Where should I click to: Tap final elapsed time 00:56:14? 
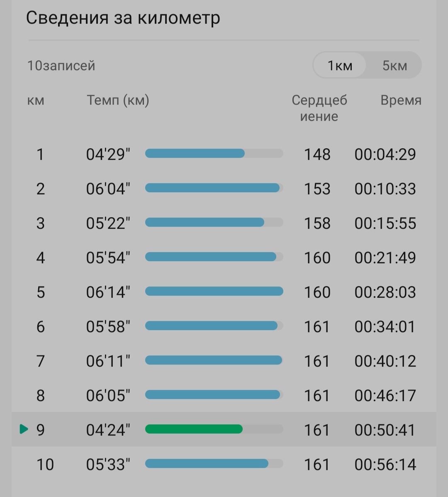(385, 464)
